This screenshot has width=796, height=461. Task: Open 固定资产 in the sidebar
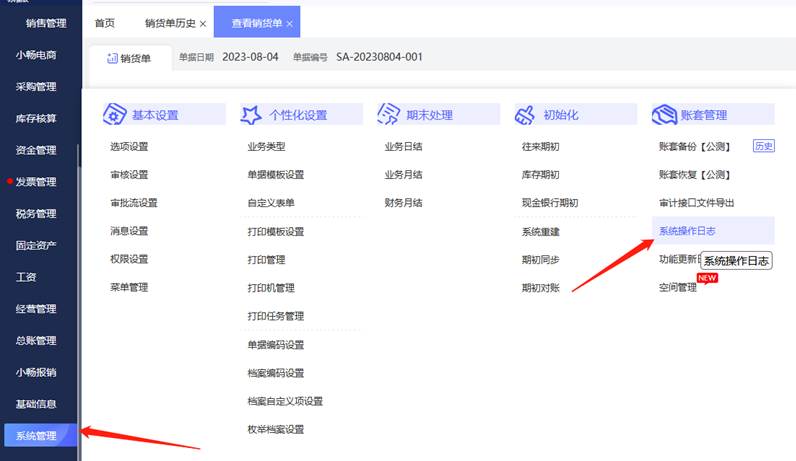point(36,245)
